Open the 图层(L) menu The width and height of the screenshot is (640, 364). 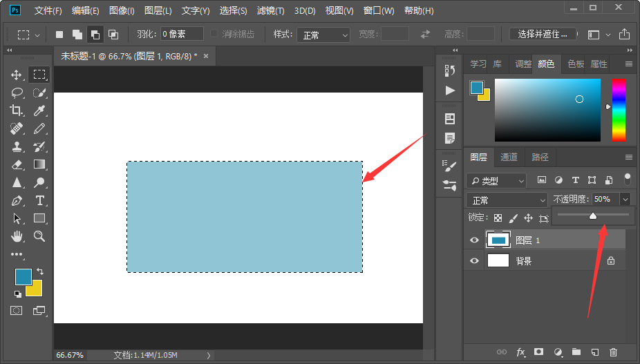(x=158, y=10)
